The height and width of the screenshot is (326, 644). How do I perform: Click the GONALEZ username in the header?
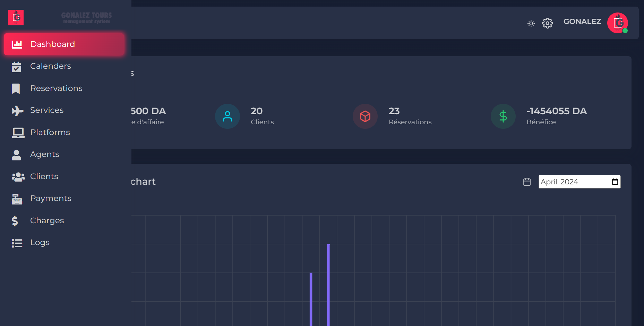582,22
